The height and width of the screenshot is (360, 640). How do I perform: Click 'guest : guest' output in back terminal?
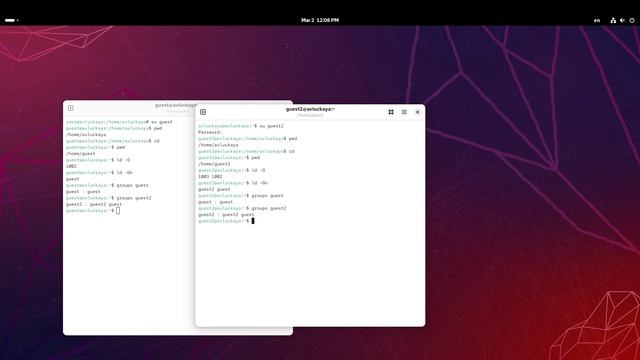tap(83, 191)
